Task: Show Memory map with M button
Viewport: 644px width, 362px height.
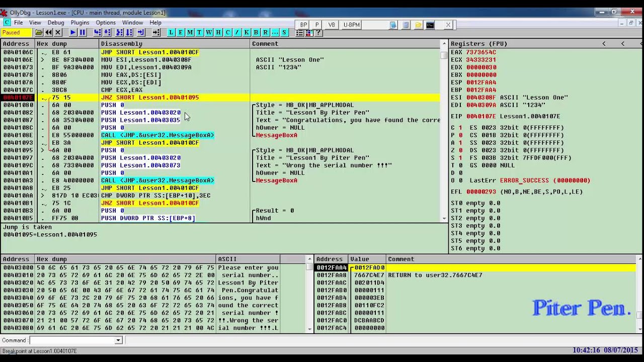Action: 190,32
